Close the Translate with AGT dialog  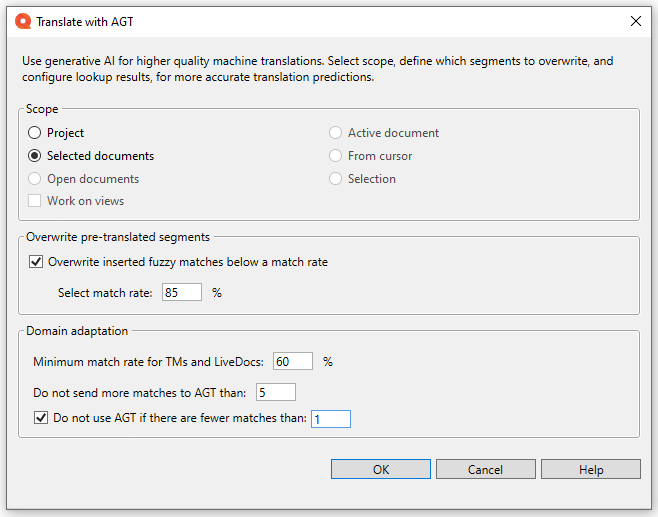click(x=636, y=21)
